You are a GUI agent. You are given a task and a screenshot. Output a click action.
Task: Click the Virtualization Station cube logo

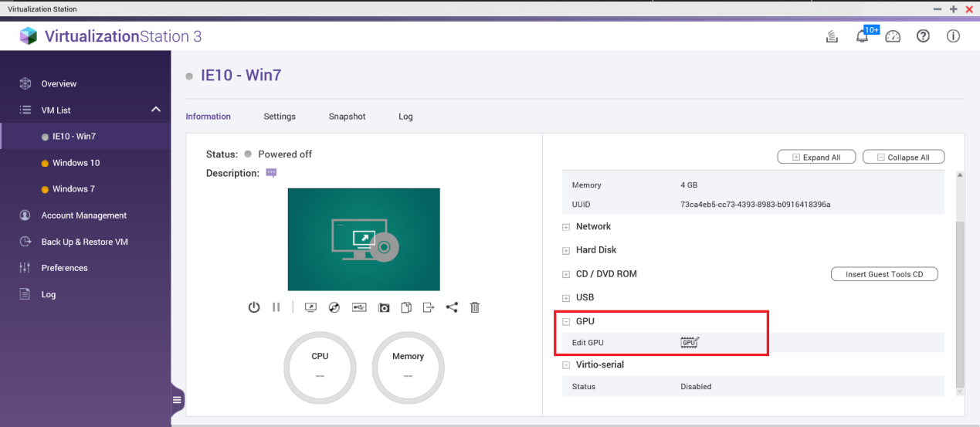tap(29, 36)
